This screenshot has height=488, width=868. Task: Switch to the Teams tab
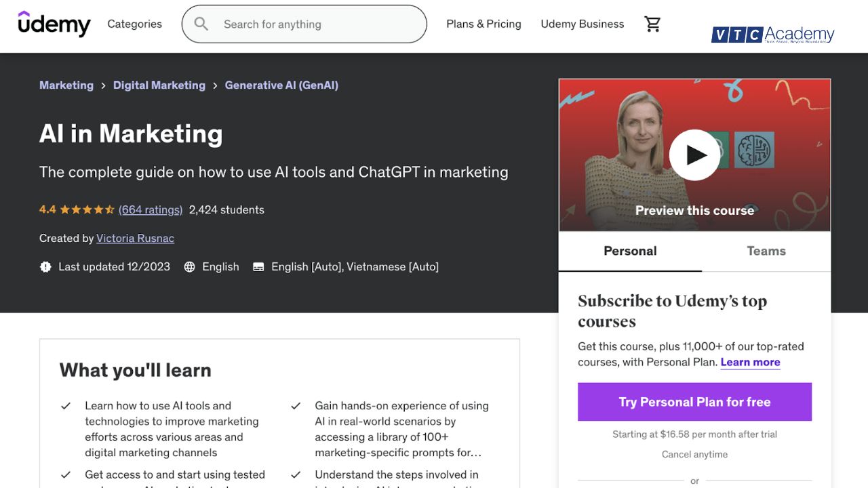pyautogui.click(x=766, y=251)
